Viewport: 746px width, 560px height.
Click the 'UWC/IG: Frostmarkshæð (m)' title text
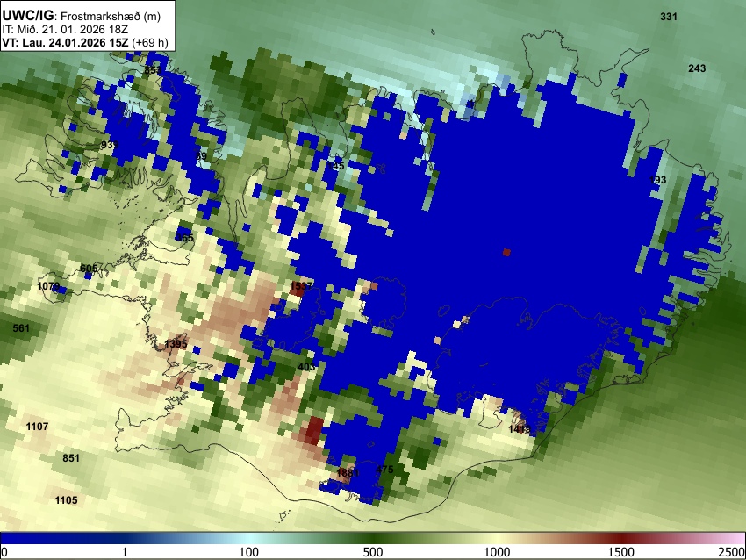coord(82,16)
